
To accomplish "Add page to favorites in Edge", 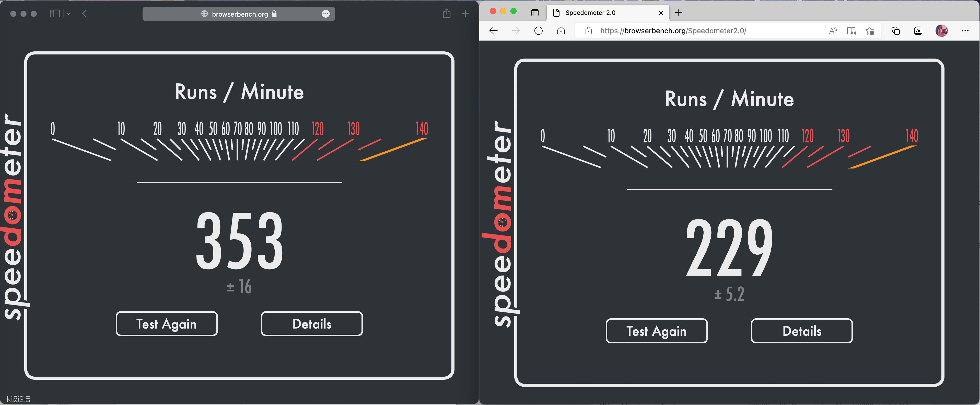I will coord(870,31).
